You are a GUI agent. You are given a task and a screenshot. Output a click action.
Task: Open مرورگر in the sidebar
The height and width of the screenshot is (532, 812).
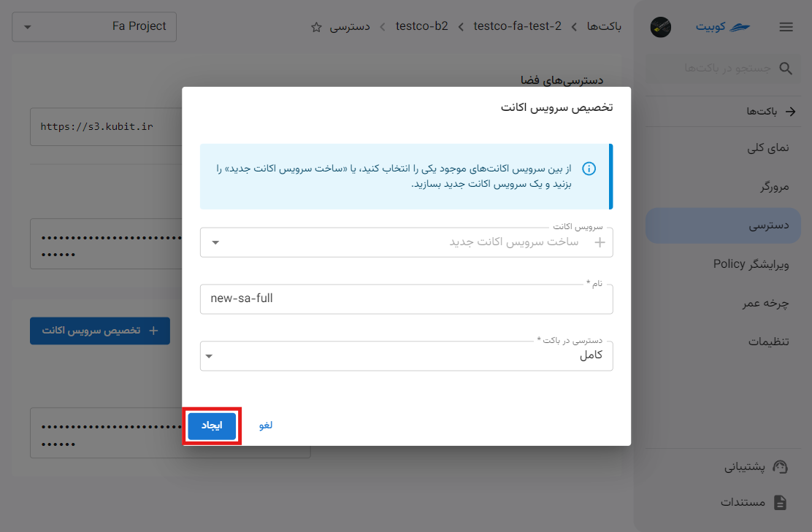[723, 187]
